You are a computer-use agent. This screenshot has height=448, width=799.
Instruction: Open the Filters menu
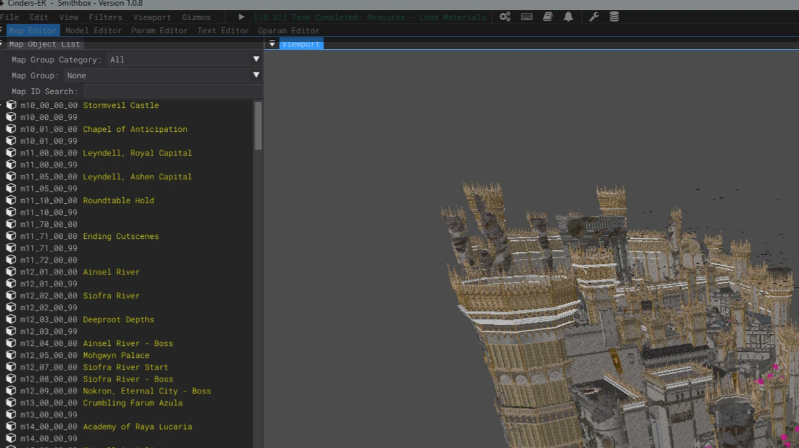pyautogui.click(x=105, y=17)
